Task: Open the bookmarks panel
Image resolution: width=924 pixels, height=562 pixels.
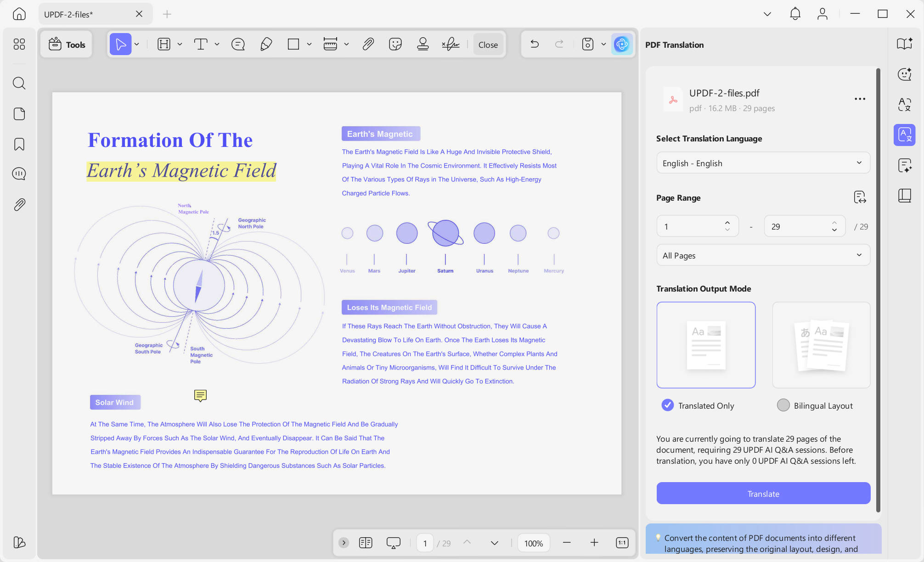Action: 19,144
